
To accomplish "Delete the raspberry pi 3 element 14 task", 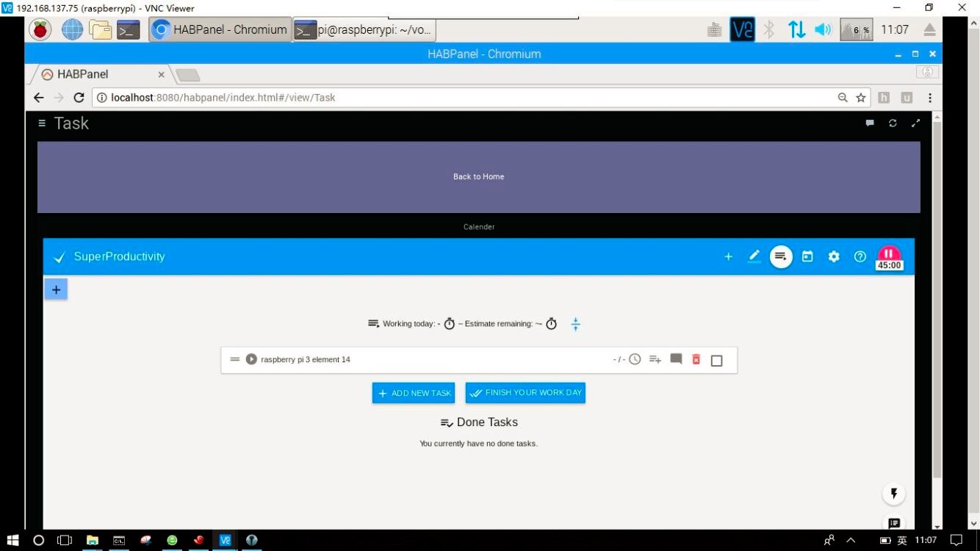I will 696,359.
